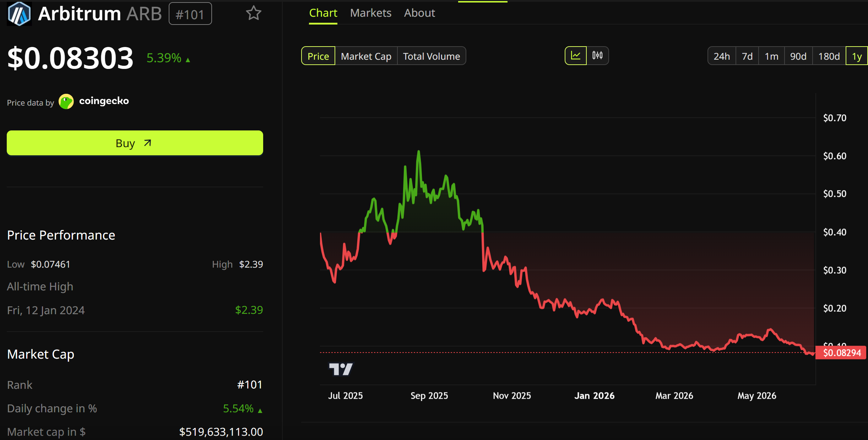Image resolution: width=868 pixels, height=440 pixels.
Task: Click the 5.39% price change indicator
Action: pyautogui.click(x=168, y=58)
